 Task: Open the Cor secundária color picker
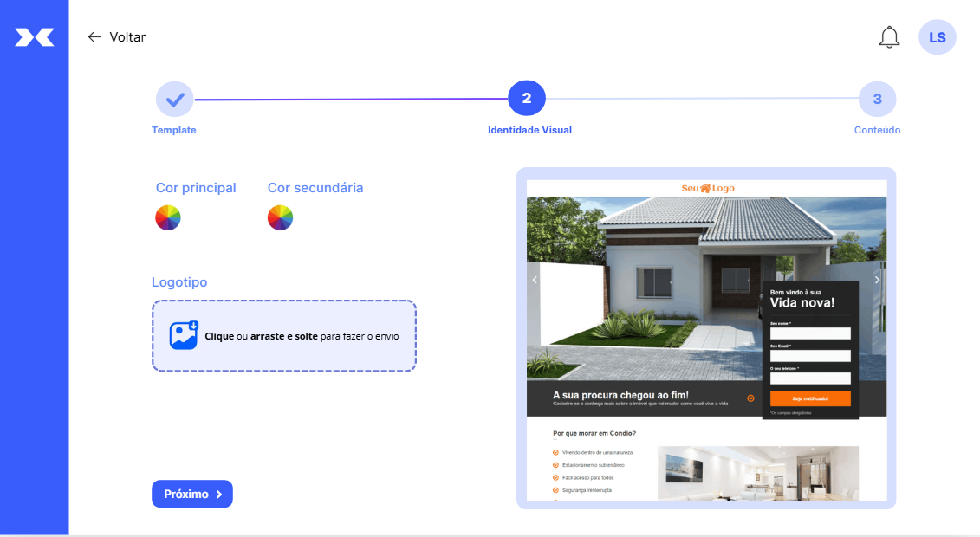[279, 217]
